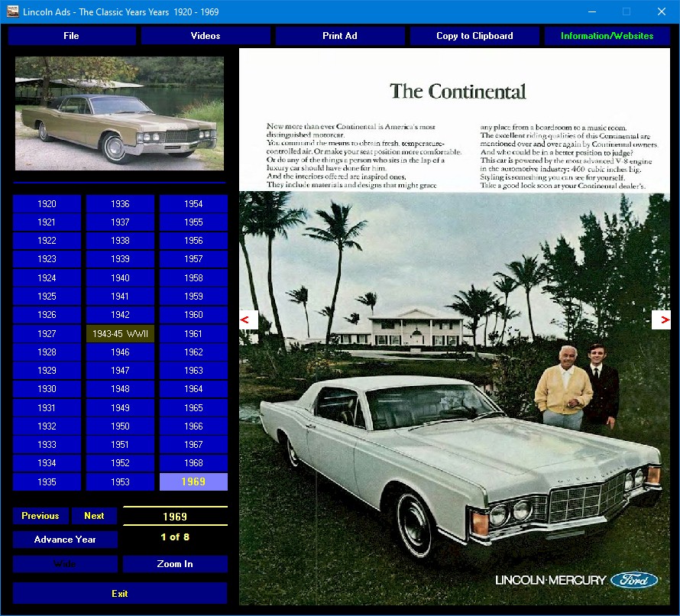680x616 pixels.
Task: Select year 1953
Action: (x=120, y=482)
